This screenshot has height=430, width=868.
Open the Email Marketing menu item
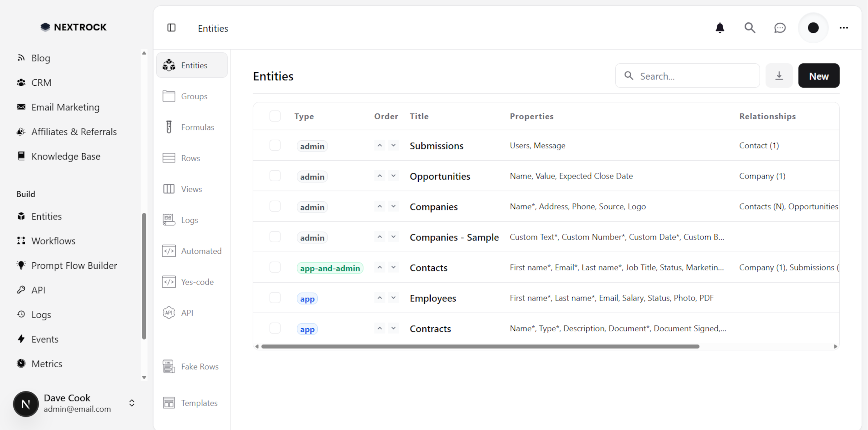(65, 107)
